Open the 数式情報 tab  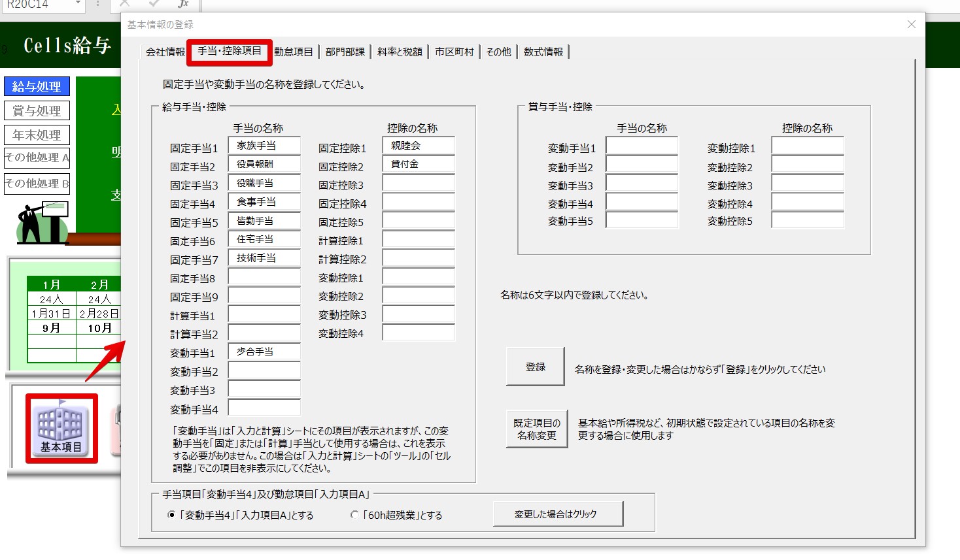pyautogui.click(x=543, y=52)
